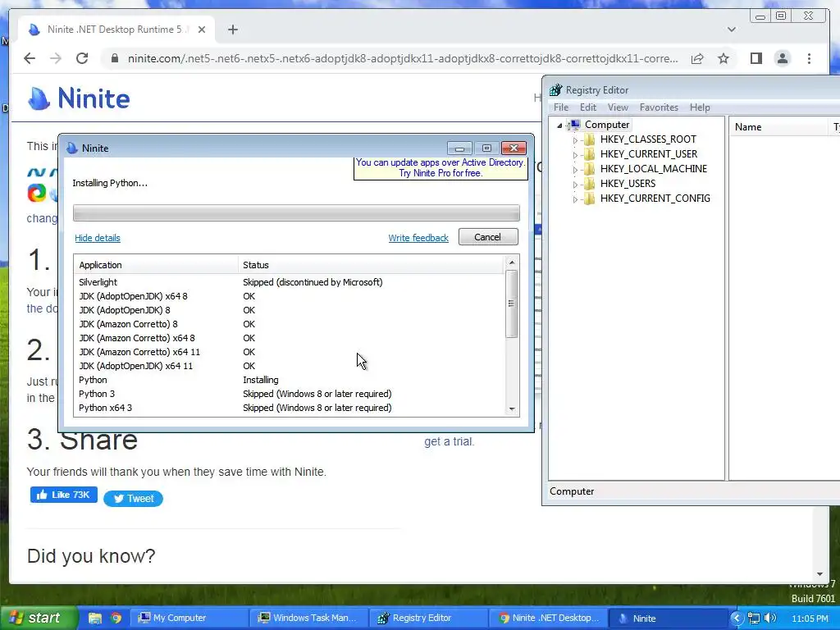Click the Write feedback link
This screenshot has width=840, height=630.
(418, 238)
